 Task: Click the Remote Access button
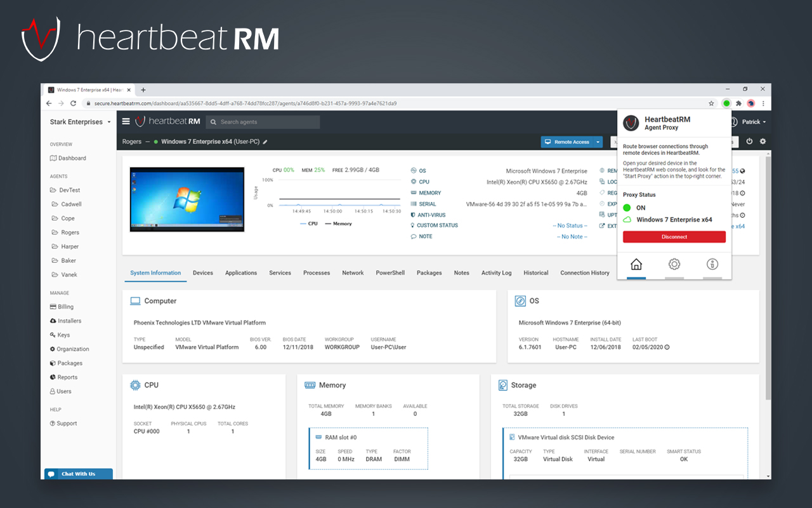coord(567,142)
